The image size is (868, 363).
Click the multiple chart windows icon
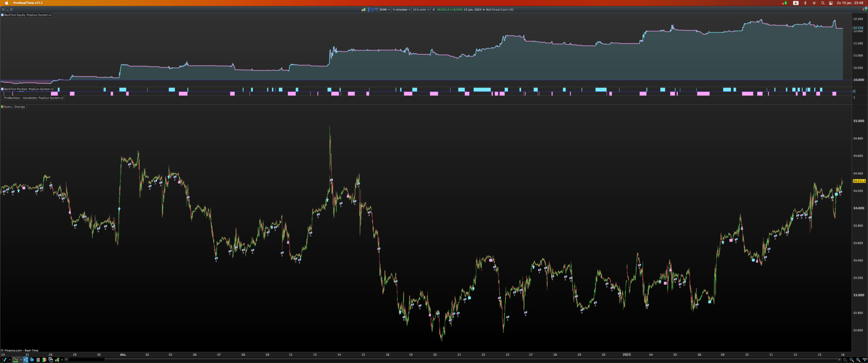click(x=51, y=360)
